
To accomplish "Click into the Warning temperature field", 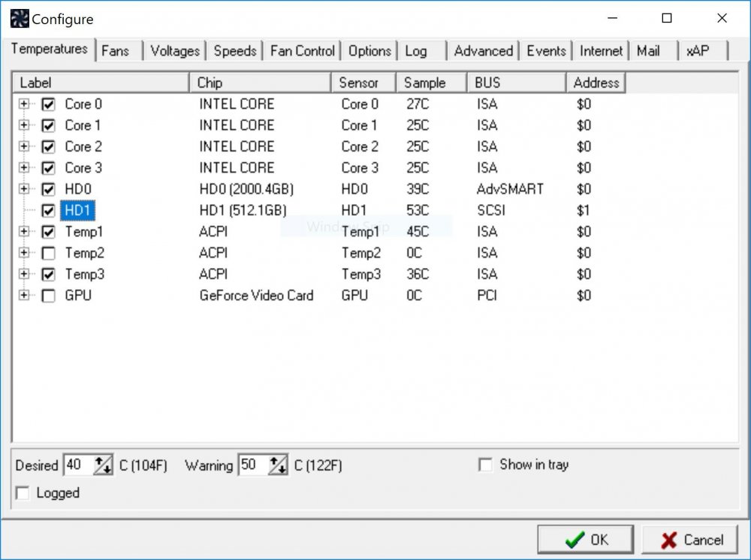I will [x=254, y=465].
